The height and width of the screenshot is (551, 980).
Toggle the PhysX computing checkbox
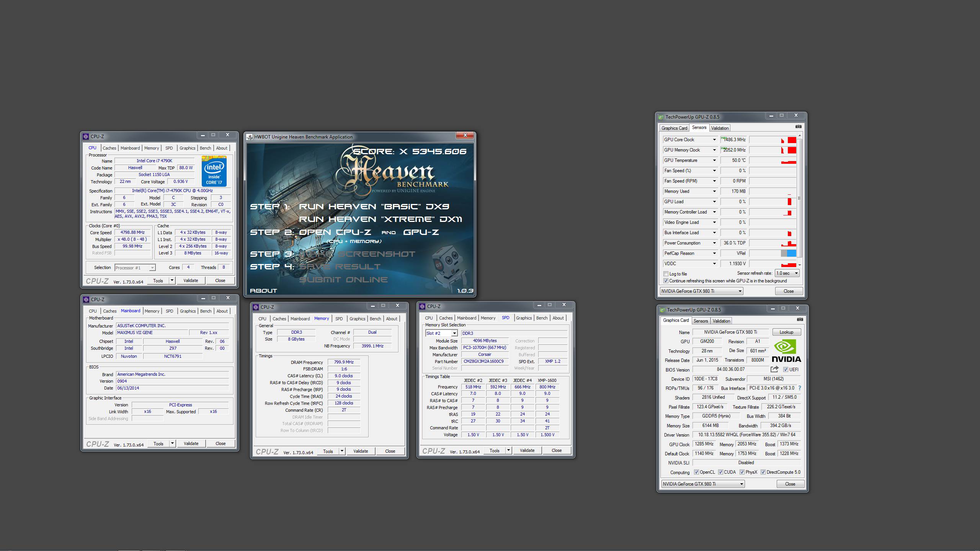pyautogui.click(x=742, y=472)
